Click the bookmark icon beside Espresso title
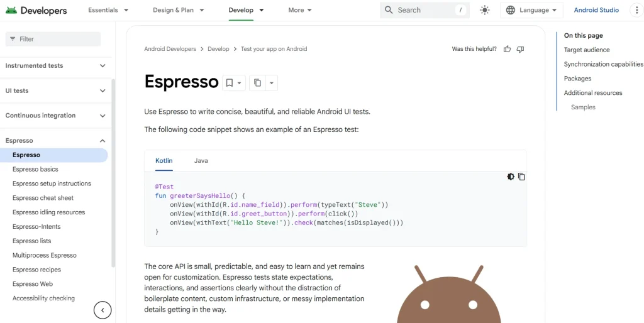This screenshot has width=644, height=323. click(230, 83)
